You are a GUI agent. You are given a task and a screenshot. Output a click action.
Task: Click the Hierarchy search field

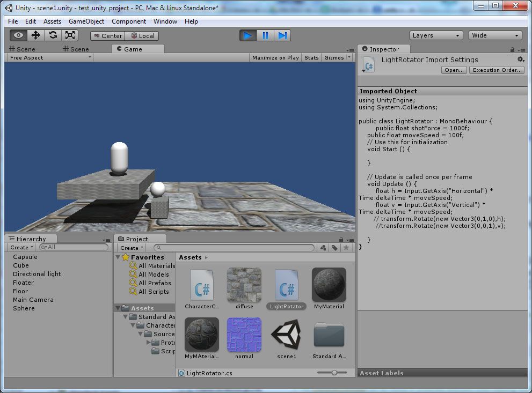coord(74,247)
